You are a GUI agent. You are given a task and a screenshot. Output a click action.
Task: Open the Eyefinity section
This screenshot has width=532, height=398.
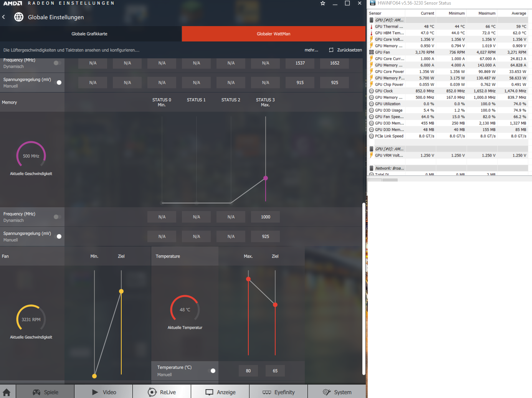pyautogui.click(x=279, y=392)
